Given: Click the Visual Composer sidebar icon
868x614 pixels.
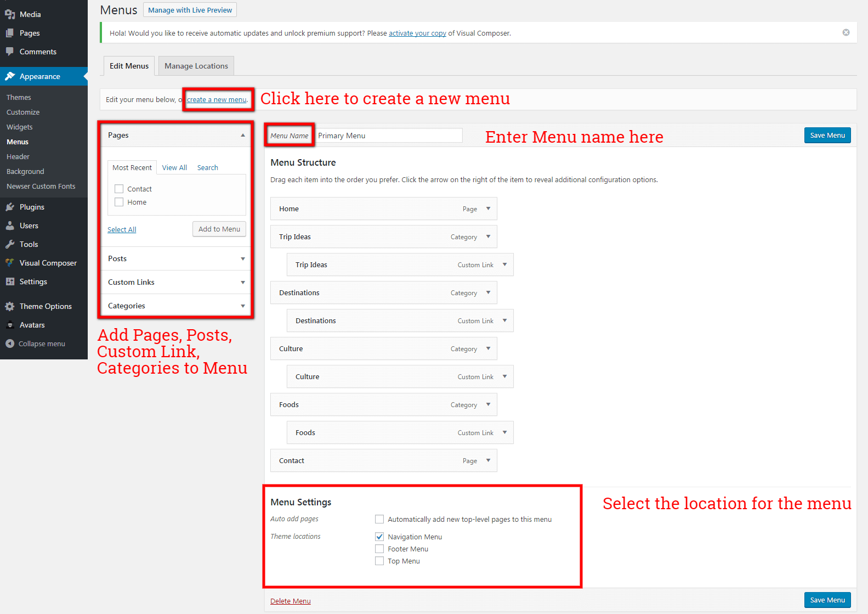Looking at the screenshot, I should (10, 263).
